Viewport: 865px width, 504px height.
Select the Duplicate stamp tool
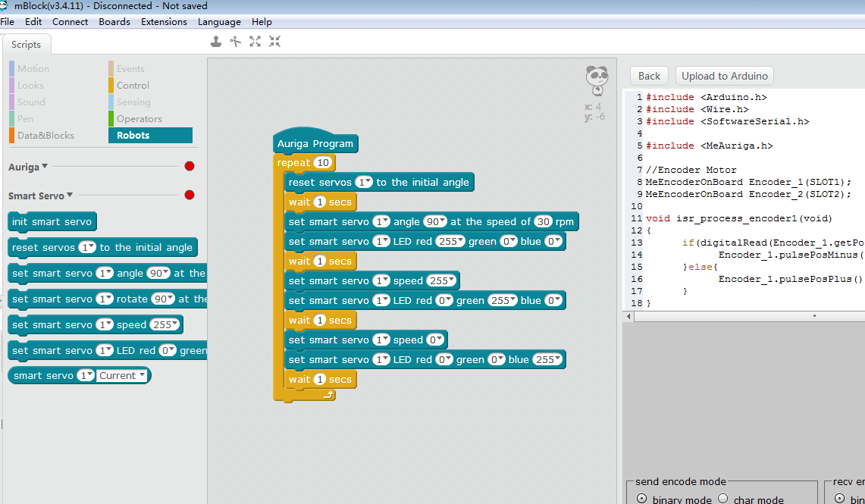click(216, 42)
